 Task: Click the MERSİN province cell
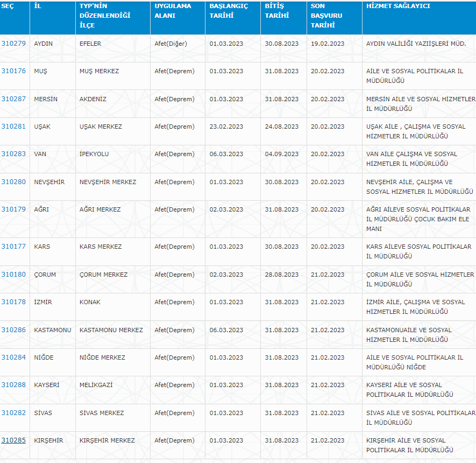[x=53, y=103]
